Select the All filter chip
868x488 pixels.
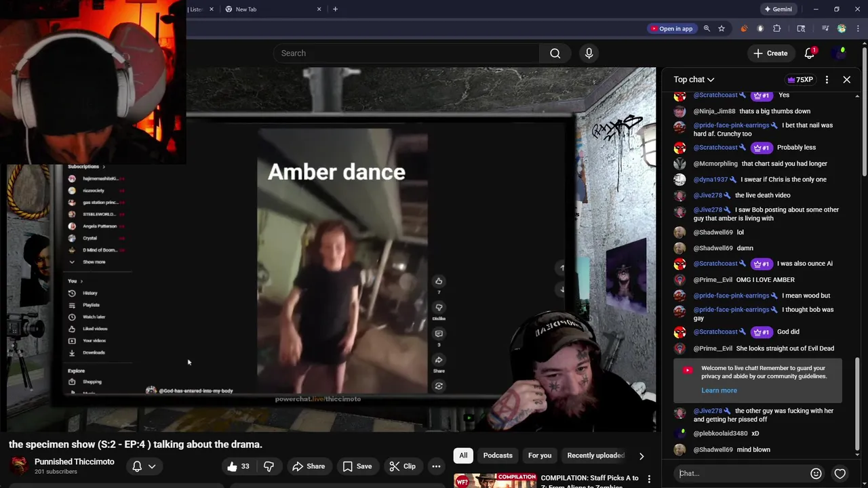point(463,455)
